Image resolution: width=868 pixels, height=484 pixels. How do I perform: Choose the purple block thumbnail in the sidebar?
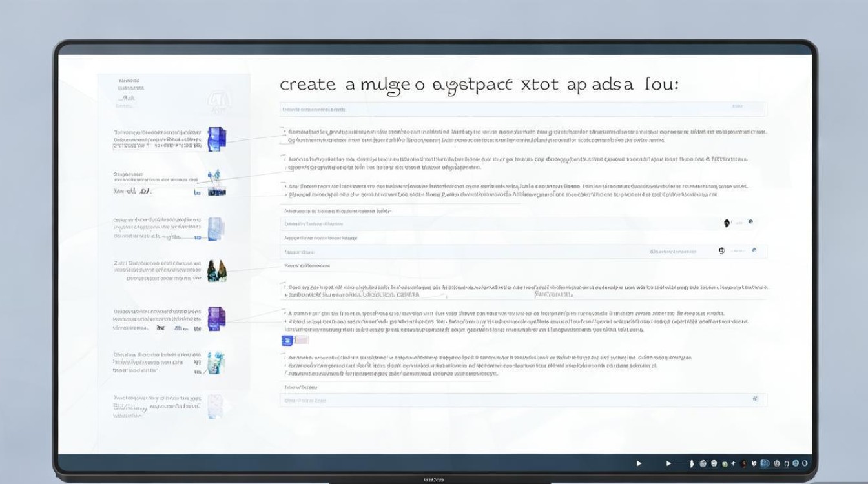(x=216, y=319)
